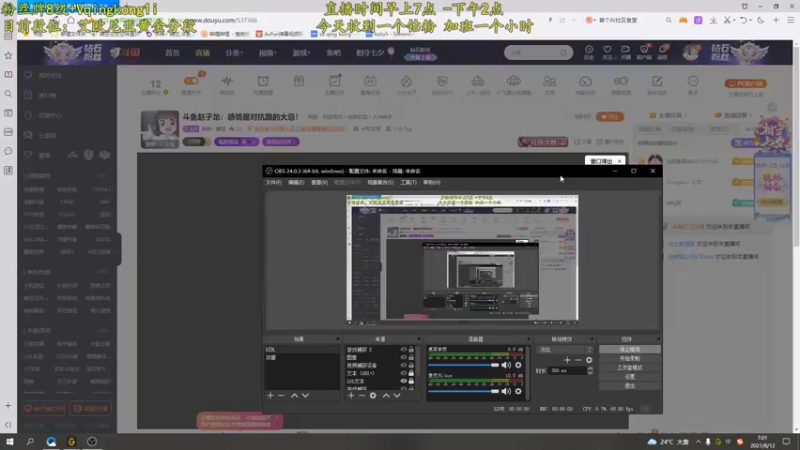The image size is (800, 450).
Task: Open 工具(T) menu in OBS
Action: click(x=408, y=182)
